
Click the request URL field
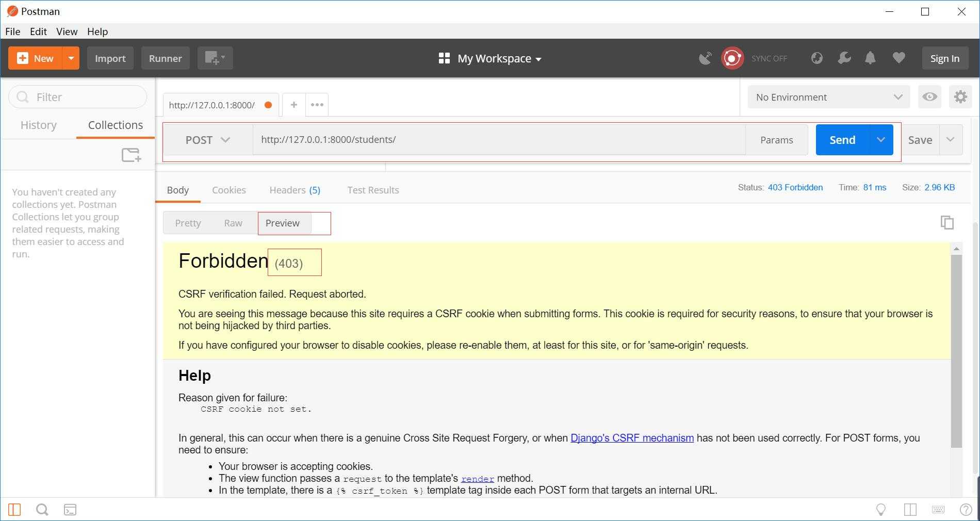click(499, 140)
